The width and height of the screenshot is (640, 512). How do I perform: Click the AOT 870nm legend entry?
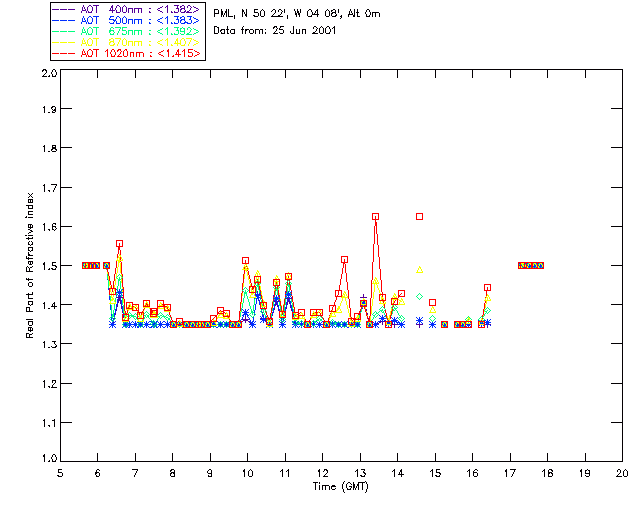[126, 42]
